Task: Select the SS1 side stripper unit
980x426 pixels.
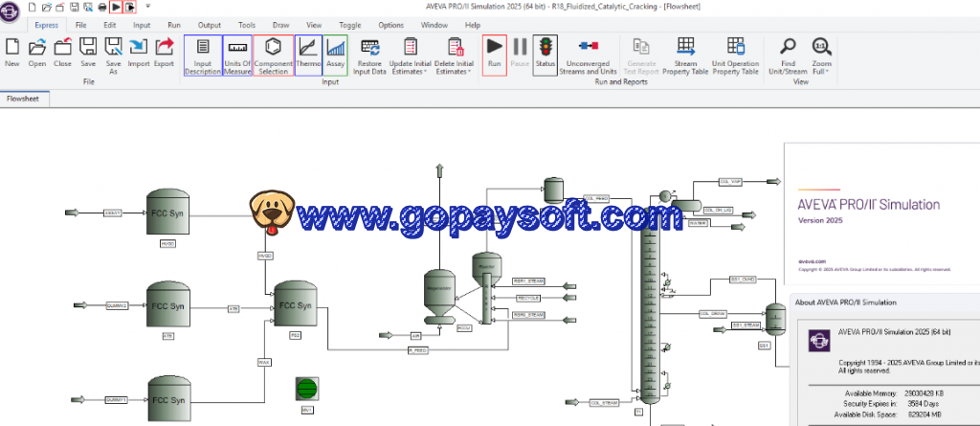Action: click(x=775, y=319)
